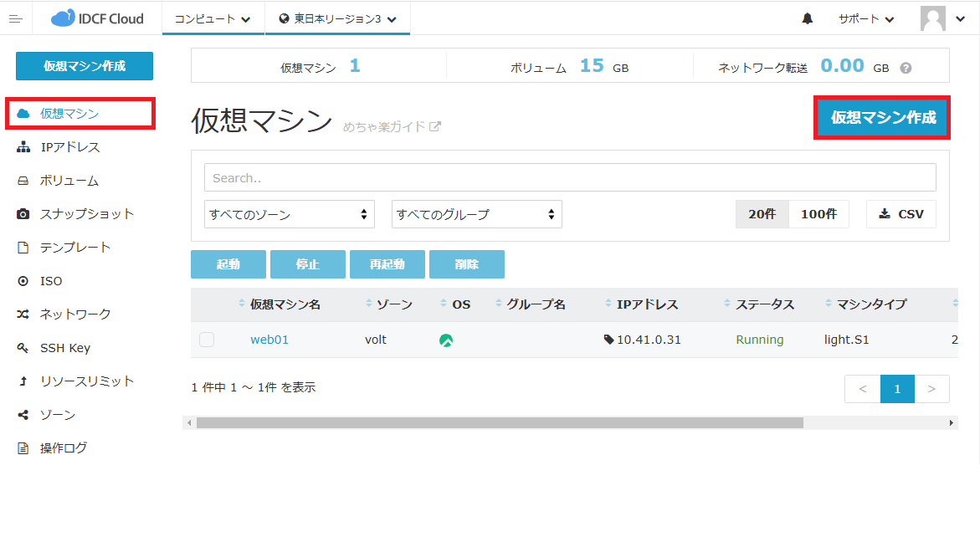Select 20件 per page option
Image resolution: width=980 pixels, height=542 pixels.
[762, 214]
